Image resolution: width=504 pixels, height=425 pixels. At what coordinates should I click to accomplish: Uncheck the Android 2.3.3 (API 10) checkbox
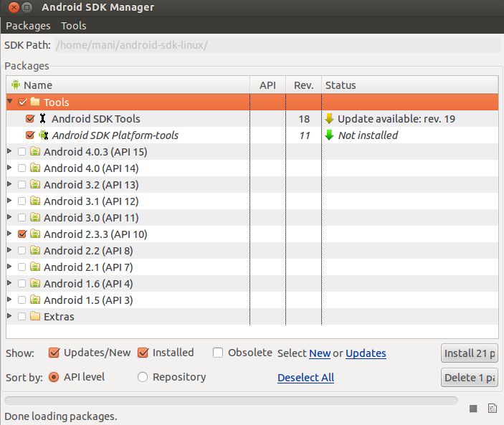click(x=22, y=234)
